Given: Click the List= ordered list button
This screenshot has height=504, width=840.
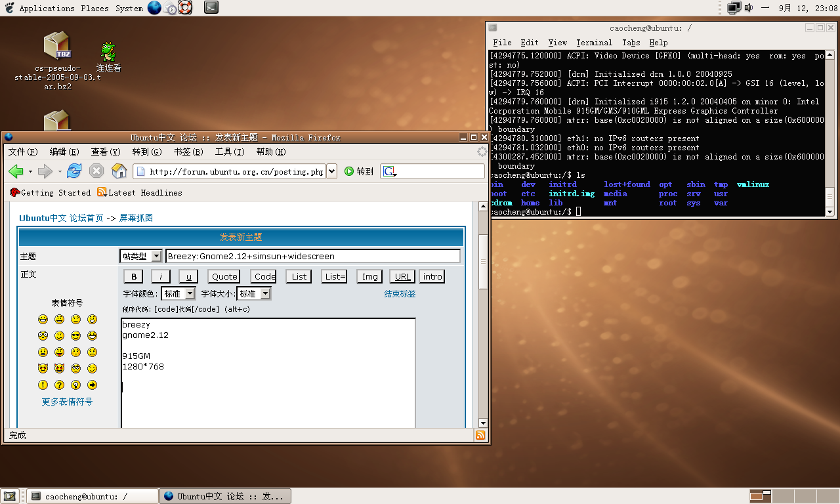Looking at the screenshot, I should (335, 276).
